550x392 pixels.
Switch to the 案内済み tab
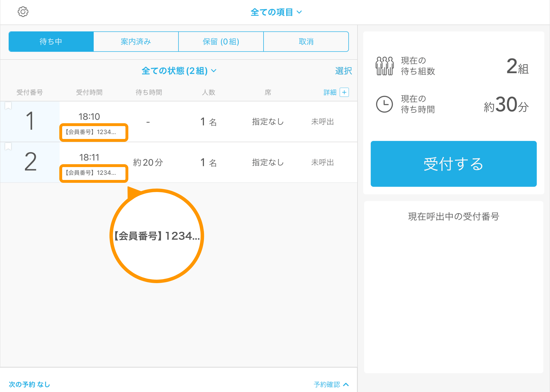pos(136,42)
